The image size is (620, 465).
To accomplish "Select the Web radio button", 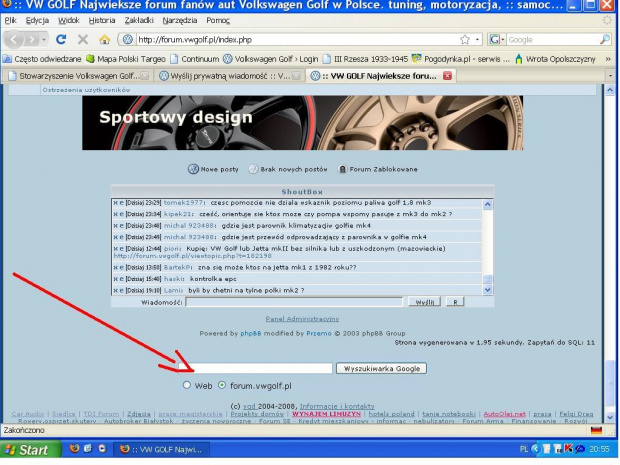I will tap(187, 385).
